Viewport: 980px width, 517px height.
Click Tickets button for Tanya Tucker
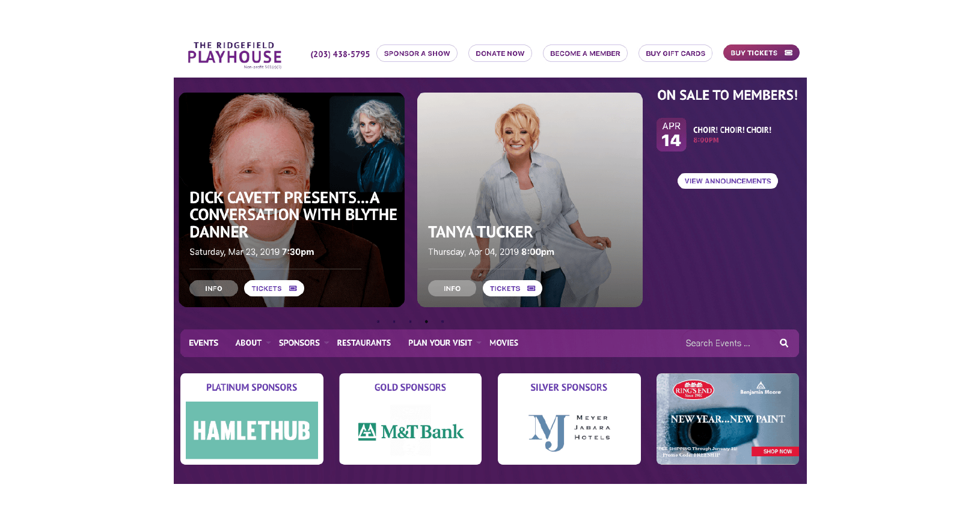point(512,289)
